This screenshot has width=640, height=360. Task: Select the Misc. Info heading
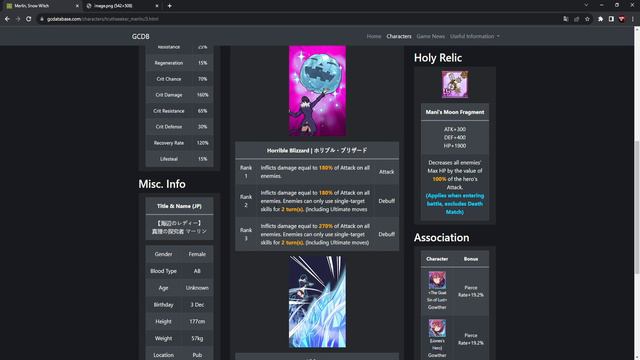point(162,184)
